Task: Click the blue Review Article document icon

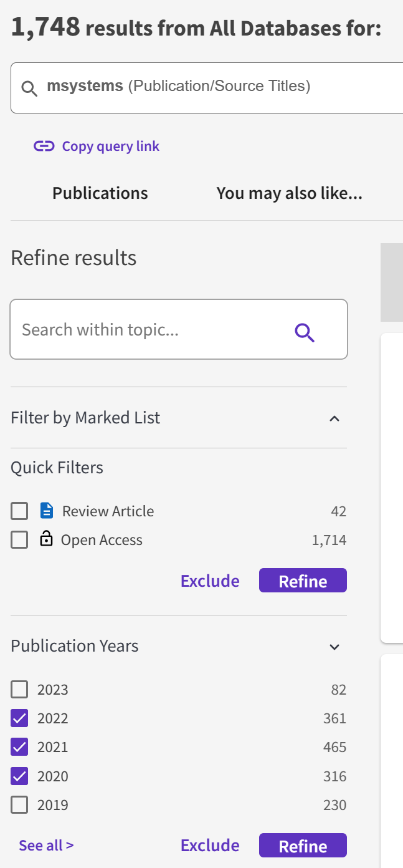Action: coord(47,511)
